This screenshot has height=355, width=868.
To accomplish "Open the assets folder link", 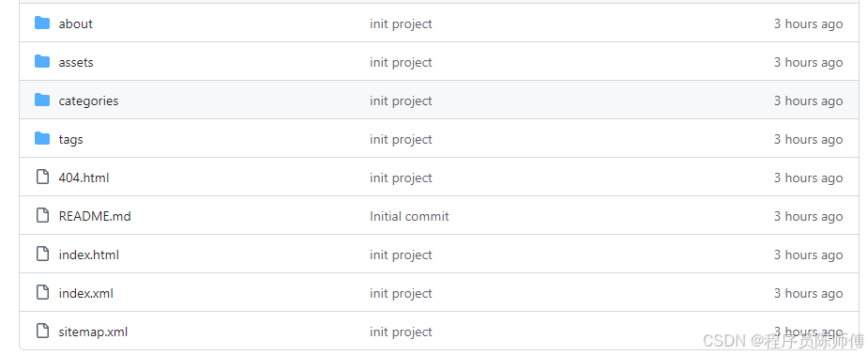I will coord(76,63).
